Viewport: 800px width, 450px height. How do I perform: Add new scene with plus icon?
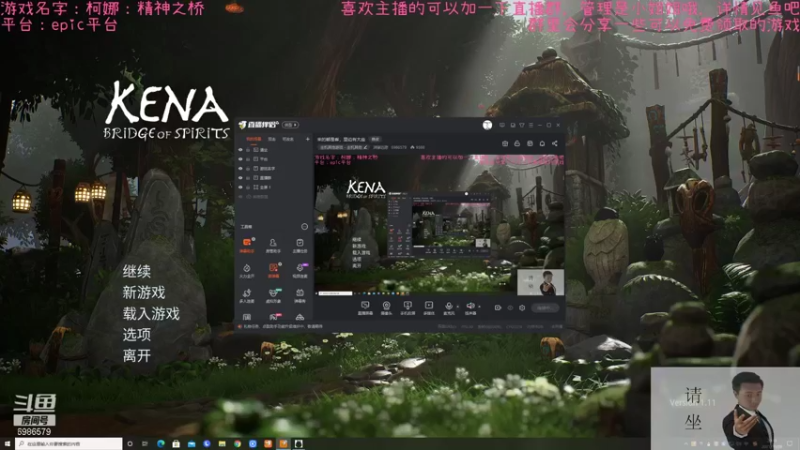click(308, 139)
